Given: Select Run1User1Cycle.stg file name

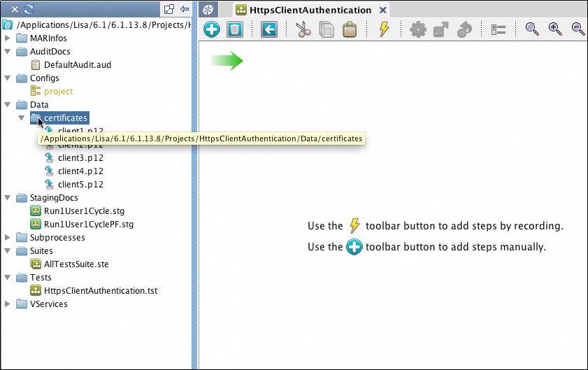Looking at the screenshot, I should (84, 211).
